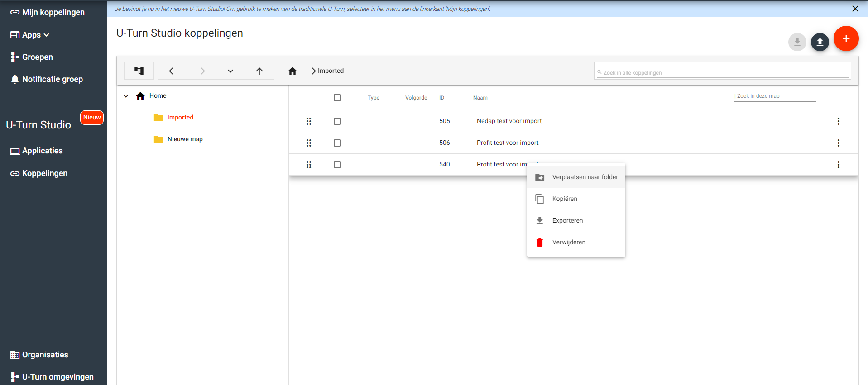Open the Nieuwe map folder

point(185,139)
